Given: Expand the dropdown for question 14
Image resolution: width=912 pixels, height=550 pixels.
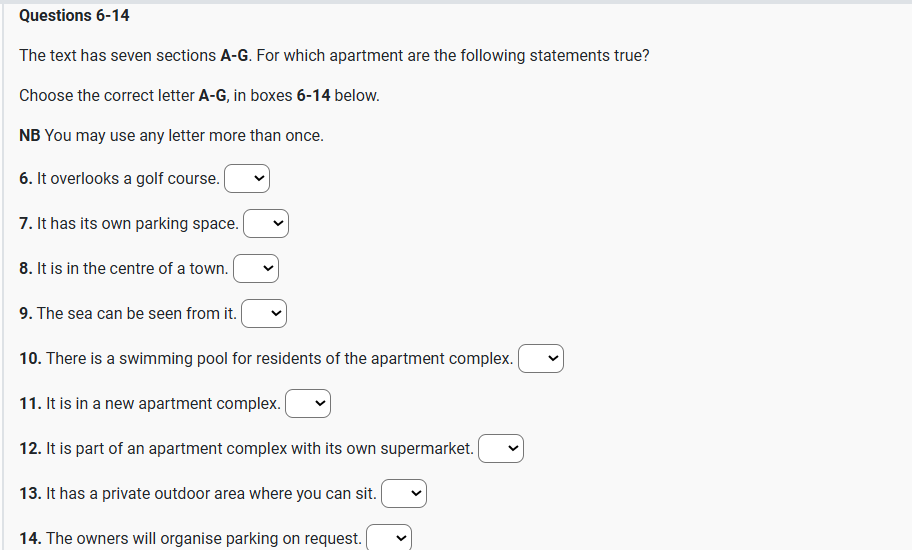Looking at the screenshot, I should click(389, 538).
